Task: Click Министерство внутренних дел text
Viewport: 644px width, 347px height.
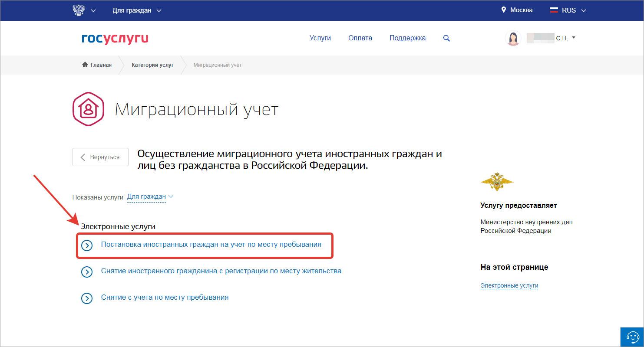Action: [x=526, y=226]
